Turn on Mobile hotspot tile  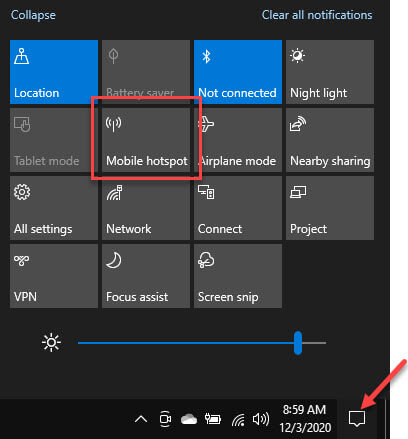pos(146,140)
